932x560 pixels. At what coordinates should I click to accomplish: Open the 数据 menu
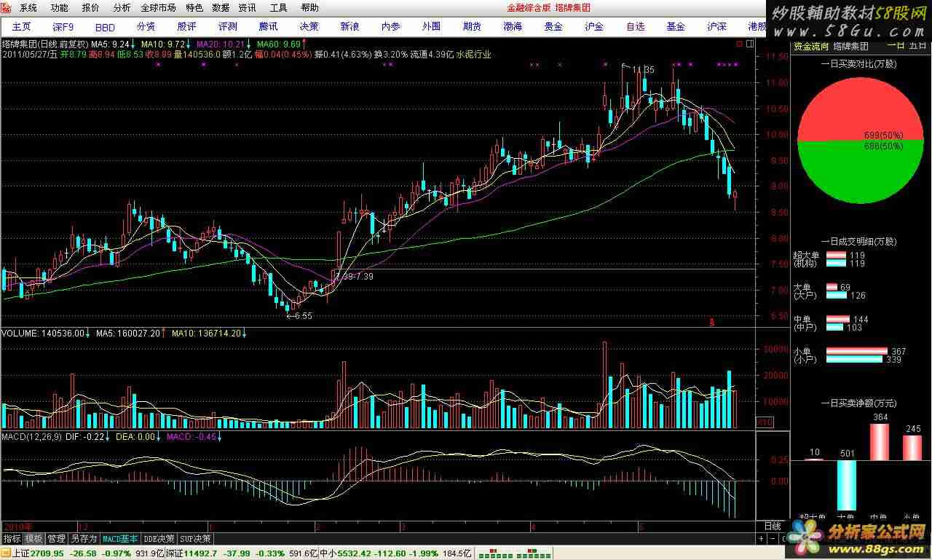tap(221, 8)
